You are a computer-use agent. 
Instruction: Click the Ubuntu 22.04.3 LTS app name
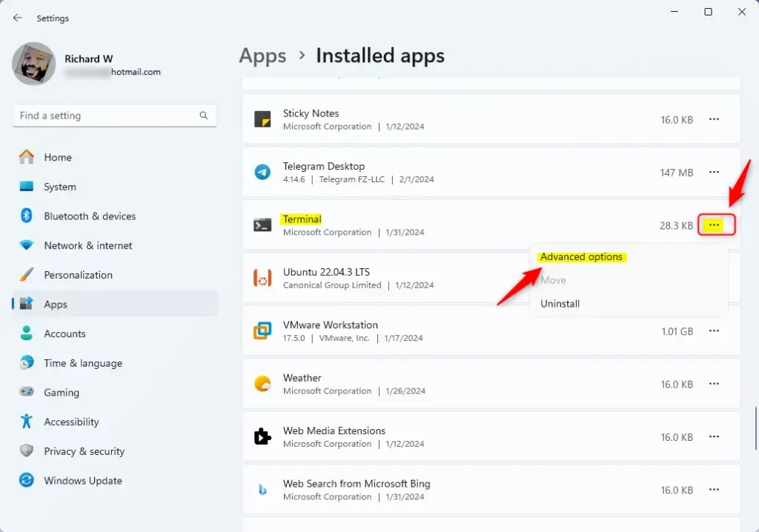(326, 272)
